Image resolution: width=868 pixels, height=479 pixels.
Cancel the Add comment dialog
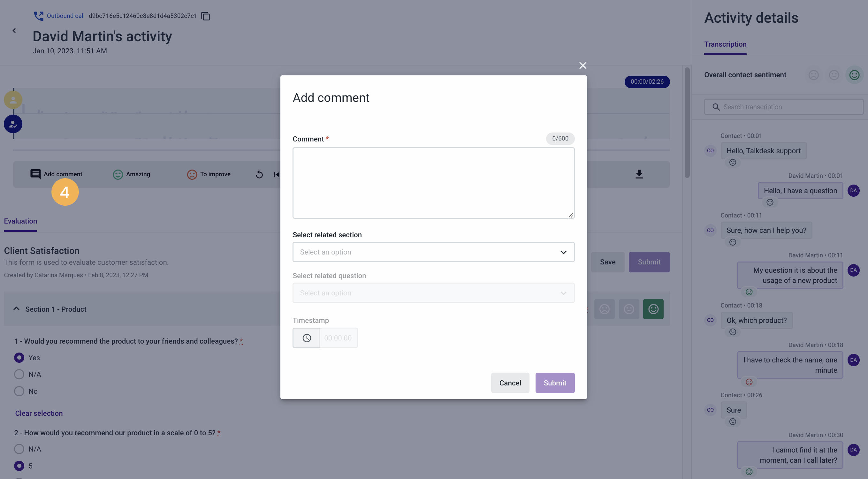click(510, 383)
